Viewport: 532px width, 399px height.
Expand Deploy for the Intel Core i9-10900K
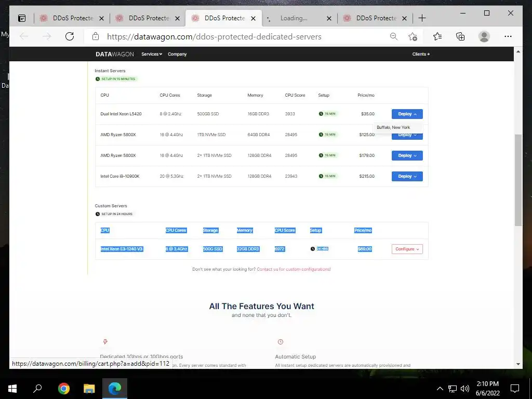click(x=407, y=176)
